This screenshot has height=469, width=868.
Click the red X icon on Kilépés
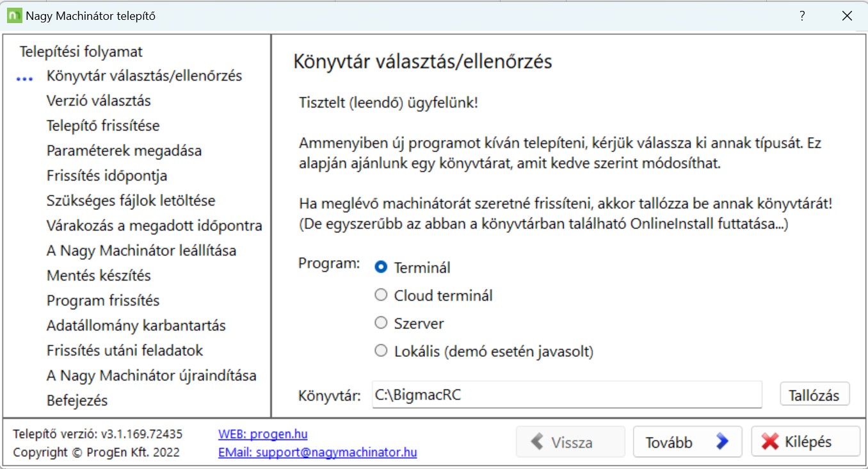point(770,441)
